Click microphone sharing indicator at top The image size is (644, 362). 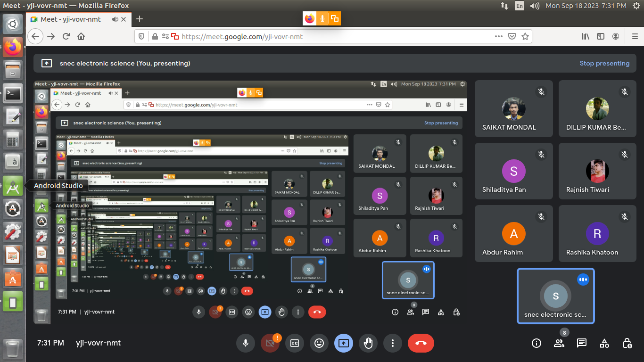tap(322, 18)
